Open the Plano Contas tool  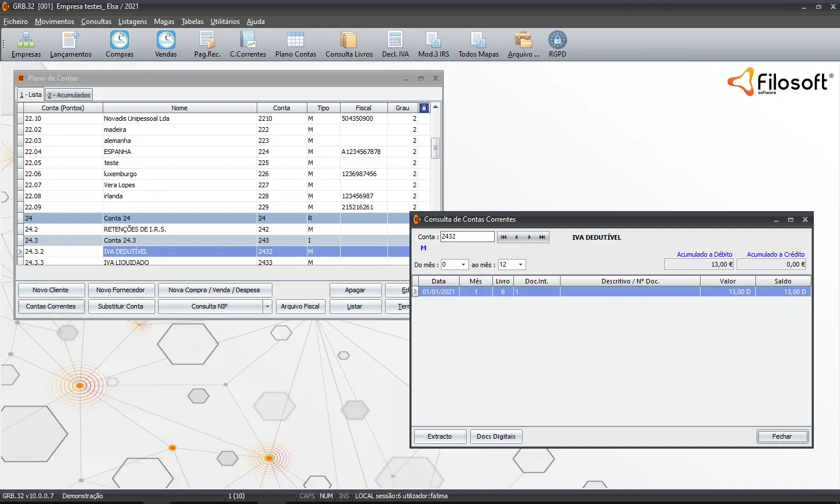(x=295, y=44)
